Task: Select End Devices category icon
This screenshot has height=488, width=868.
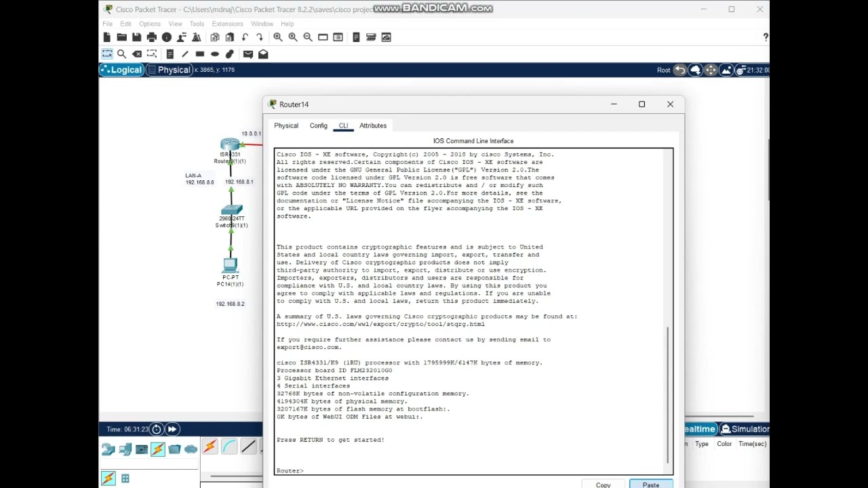Action: point(125,449)
